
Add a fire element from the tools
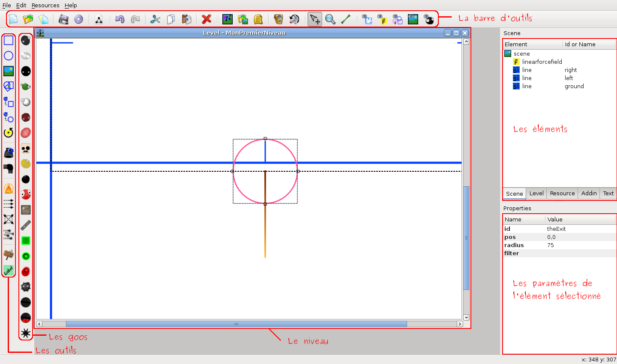tap(9, 188)
